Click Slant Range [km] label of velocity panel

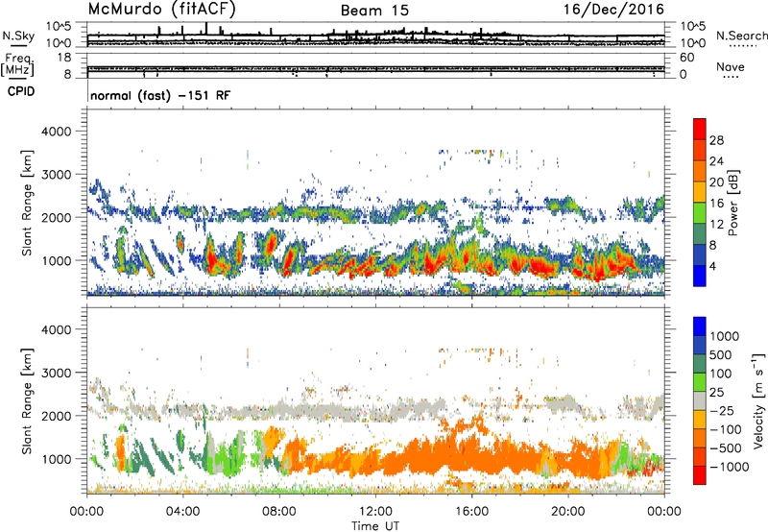coord(27,400)
